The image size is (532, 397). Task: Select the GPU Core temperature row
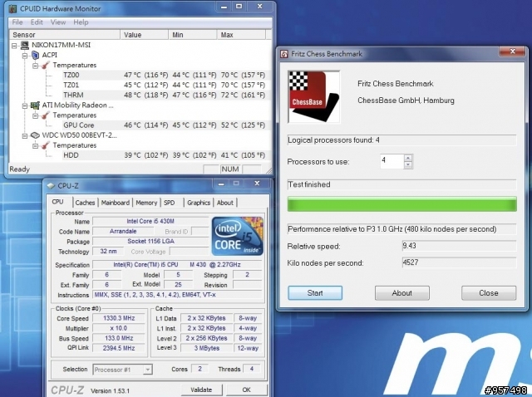point(165,125)
